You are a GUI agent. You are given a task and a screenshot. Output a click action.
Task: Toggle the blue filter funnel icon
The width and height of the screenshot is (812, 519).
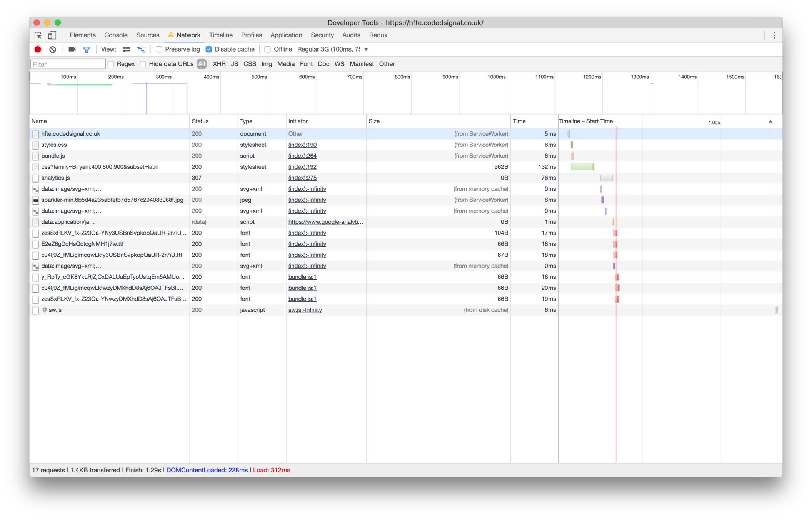click(87, 49)
